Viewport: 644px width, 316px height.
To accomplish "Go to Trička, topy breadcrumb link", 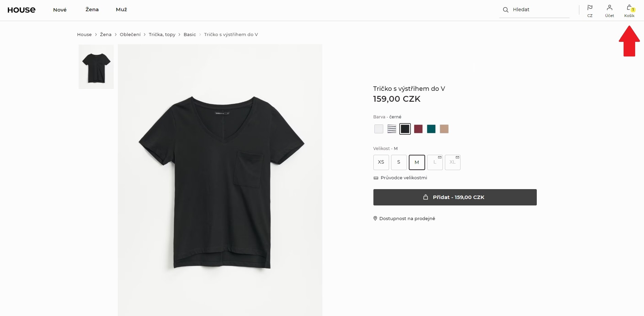I will tap(162, 34).
